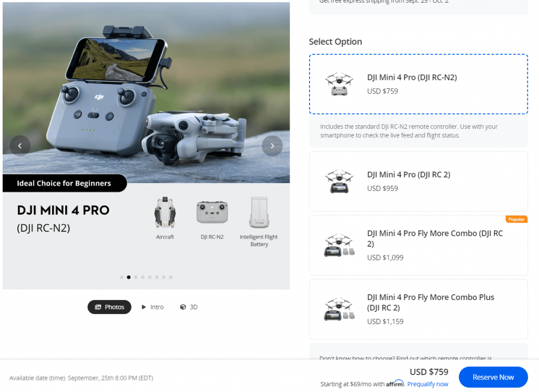Click the 'DJI MINI 4 PRO' heading
Screen dimensions: 539x392
[x=63, y=210]
